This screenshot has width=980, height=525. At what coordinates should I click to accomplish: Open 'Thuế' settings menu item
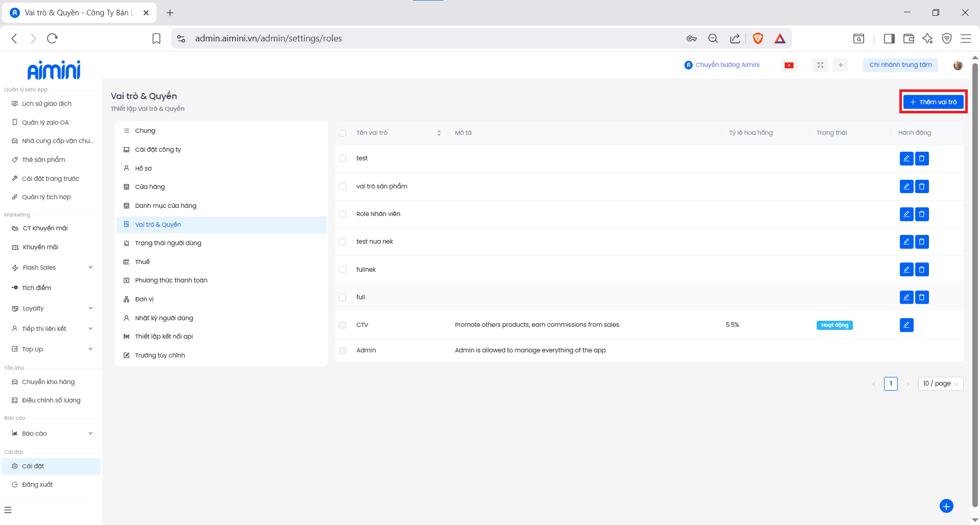coord(142,262)
